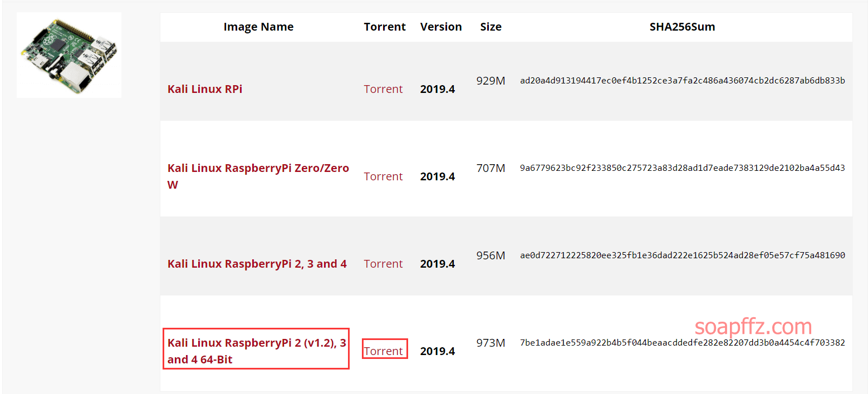Select SHA256 hash starting with ad20a4d9
Image resolution: width=868 pixels, height=394 pixels.
(683, 81)
